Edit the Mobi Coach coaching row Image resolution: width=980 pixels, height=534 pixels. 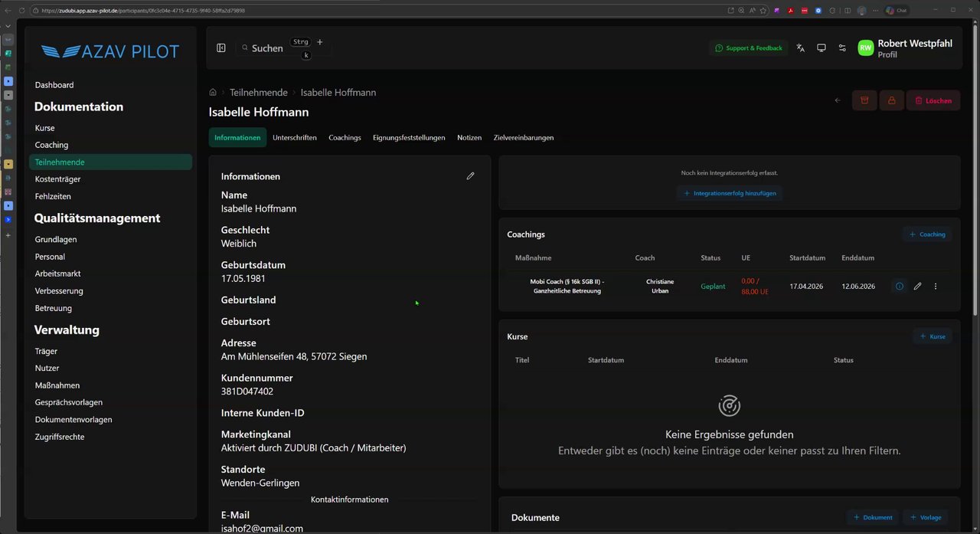[917, 287]
